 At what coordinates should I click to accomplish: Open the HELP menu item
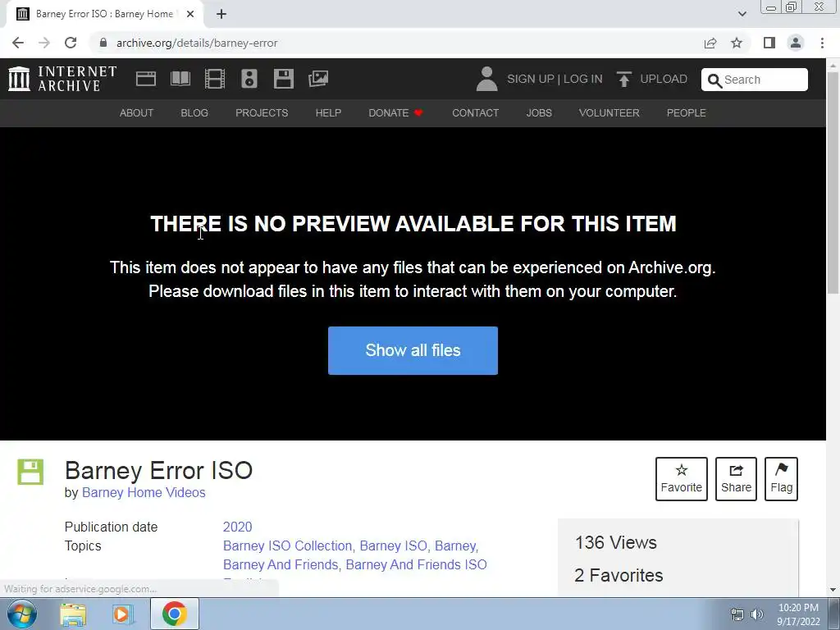[x=328, y=113]
